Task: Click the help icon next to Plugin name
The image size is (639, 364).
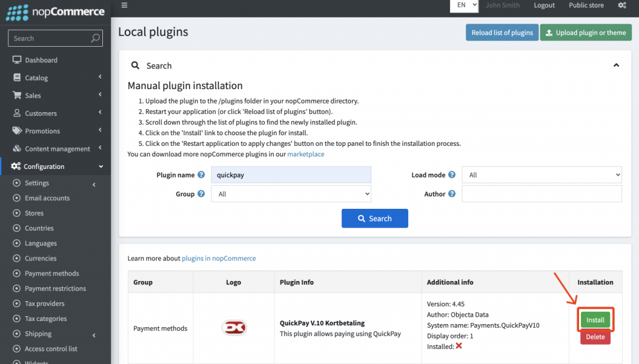Action: [x=200, y=175]
